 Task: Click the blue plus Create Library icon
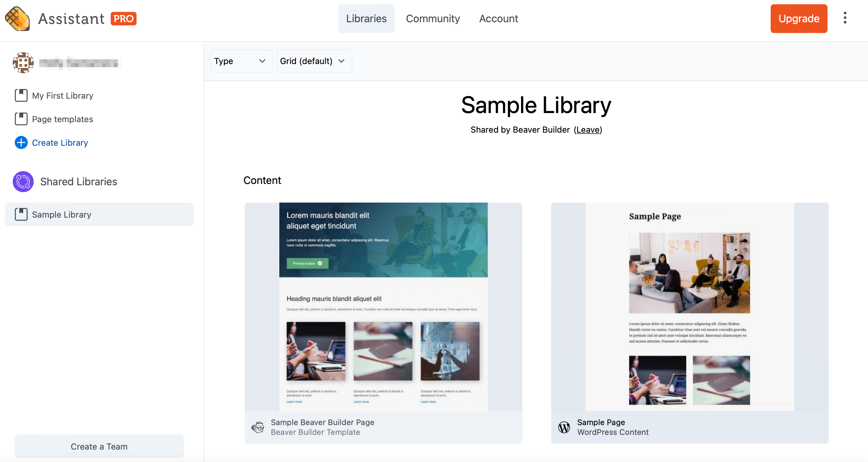click(21, 142)
